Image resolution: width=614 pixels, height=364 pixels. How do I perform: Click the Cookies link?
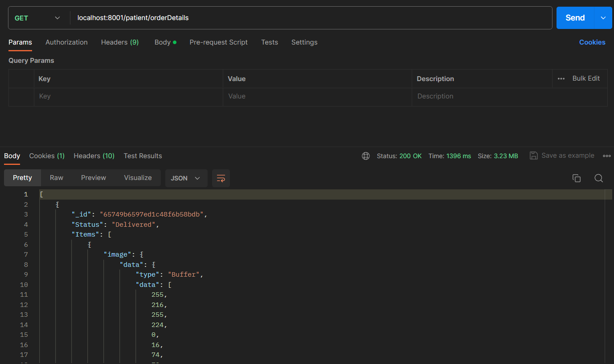point(592,42)
